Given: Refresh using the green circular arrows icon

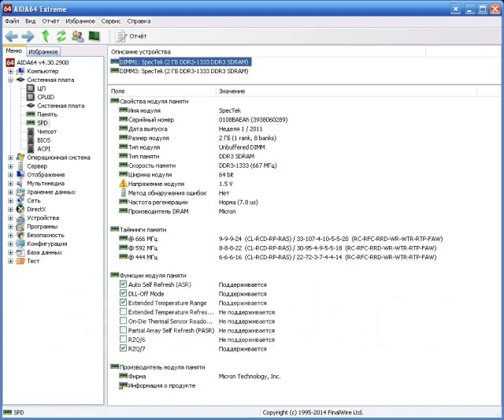Looking at the screenshot, I should (x=61, y=36).
